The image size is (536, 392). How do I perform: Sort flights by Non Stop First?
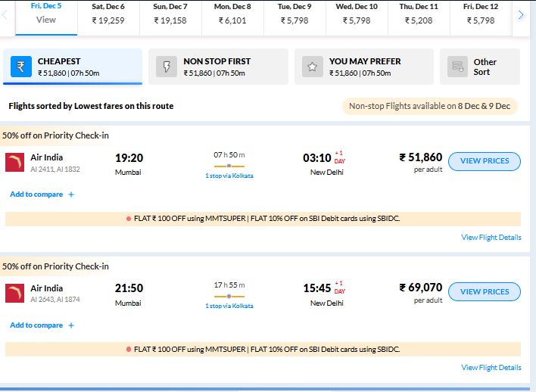pyautogui.click(x=218, y=67)
